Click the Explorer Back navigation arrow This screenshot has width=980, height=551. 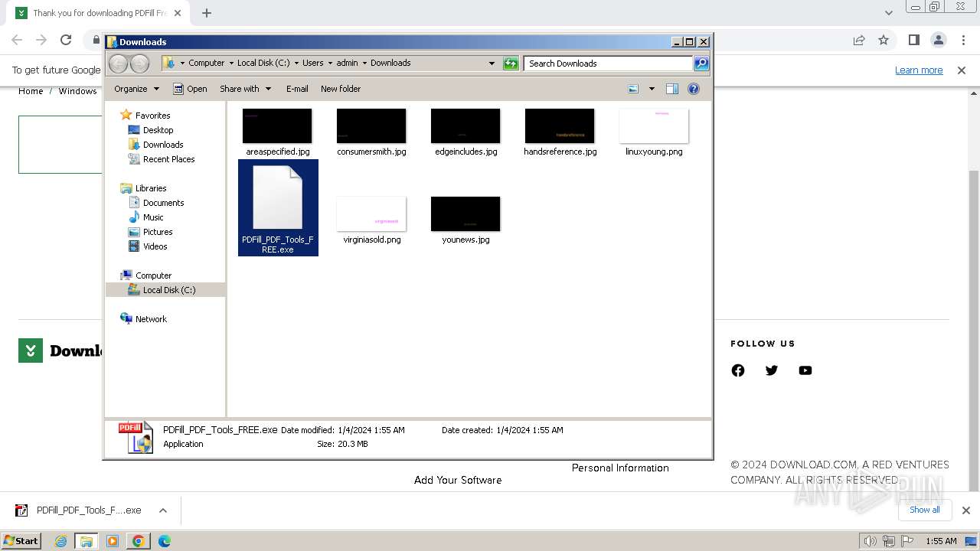[118, 64]
